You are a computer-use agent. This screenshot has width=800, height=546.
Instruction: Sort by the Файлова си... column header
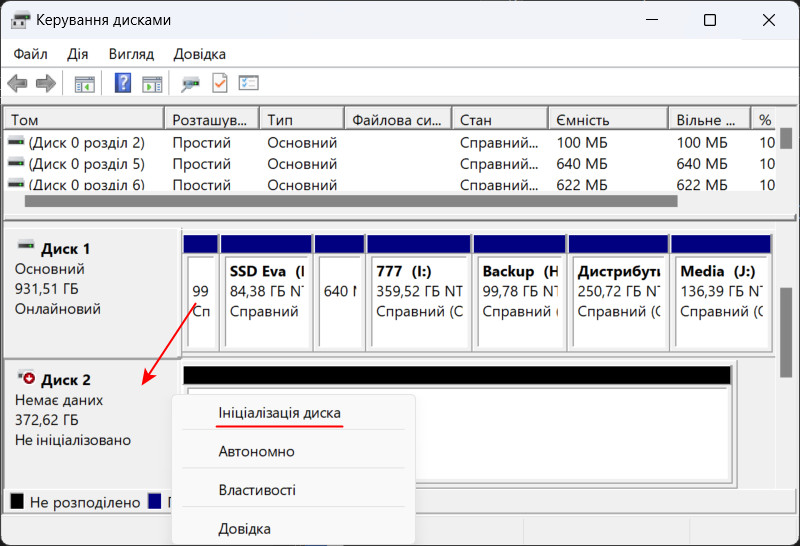pos(398,120)
